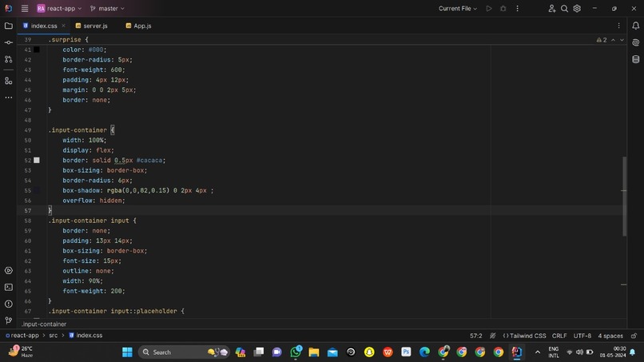Click the warnings indicator showing 2
This screenshot has width=644, height=362.
(602, 40)
